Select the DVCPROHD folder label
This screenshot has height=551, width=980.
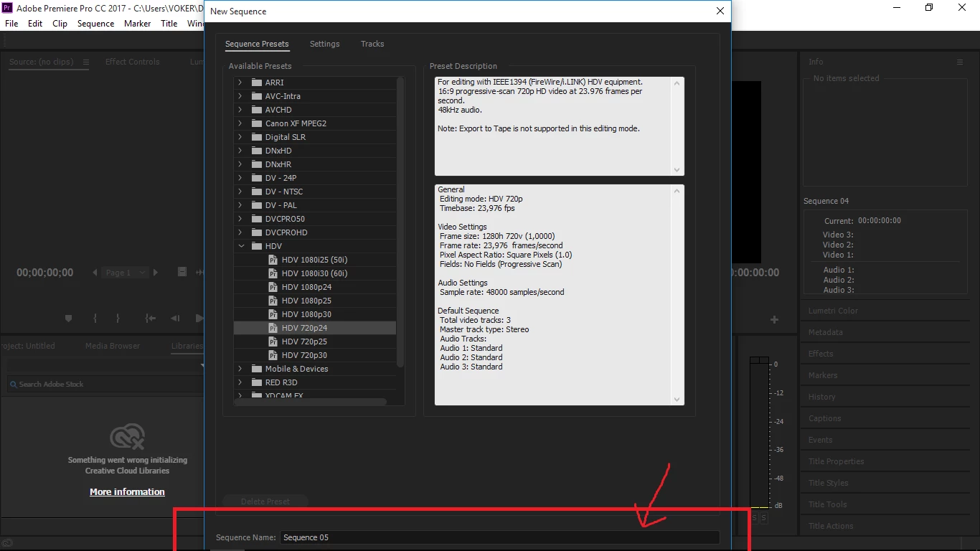coord(286,232)
